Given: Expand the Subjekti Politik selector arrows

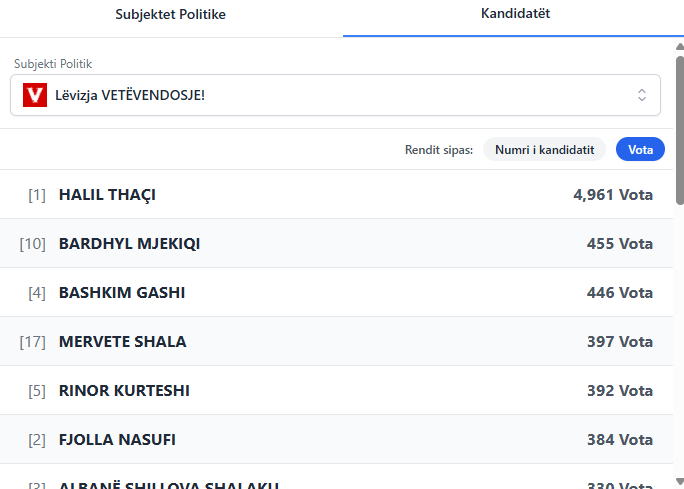Looking at the screenshot, I should [642, 95].
